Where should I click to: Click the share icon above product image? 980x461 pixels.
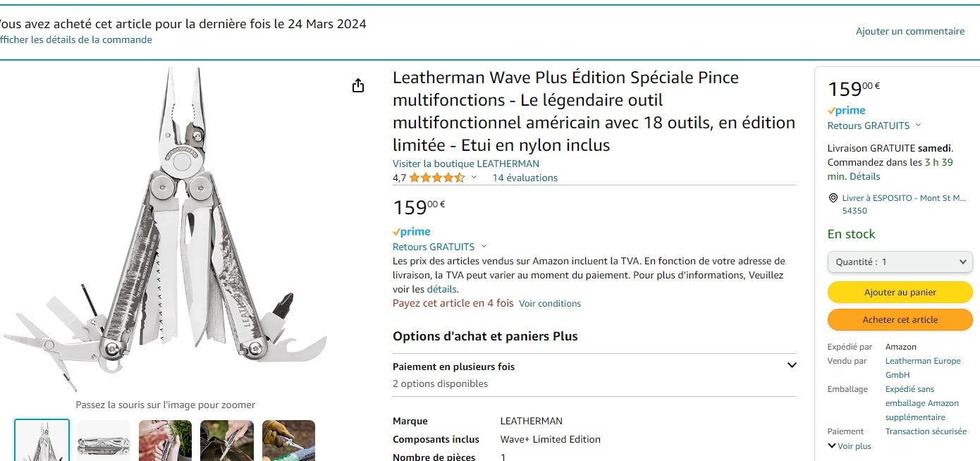tap(358, 86)
